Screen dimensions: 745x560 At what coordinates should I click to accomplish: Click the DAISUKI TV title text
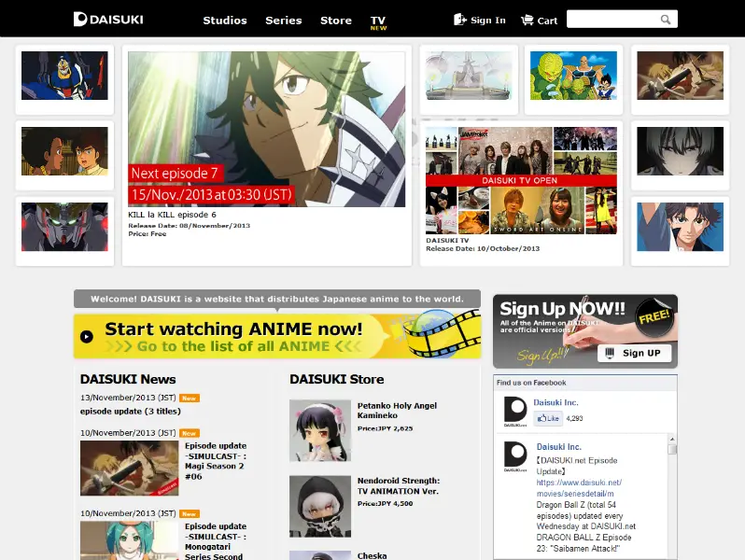tap(447, 241)
